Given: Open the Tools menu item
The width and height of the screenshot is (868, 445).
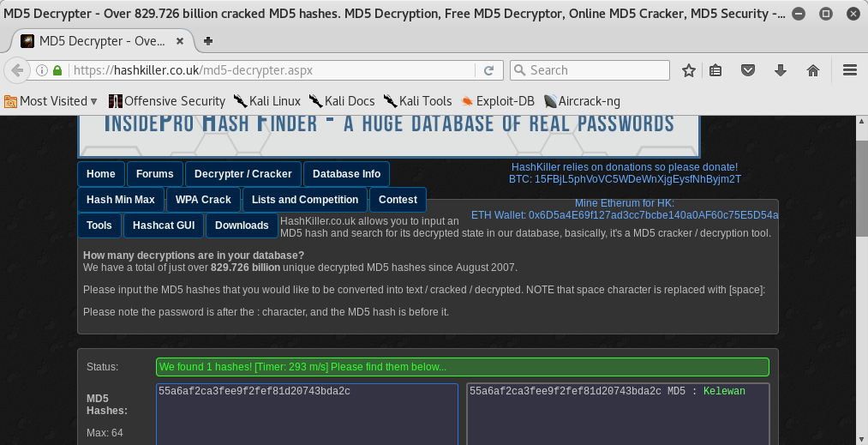Looking at the screenshot, I should coord(99,226).
